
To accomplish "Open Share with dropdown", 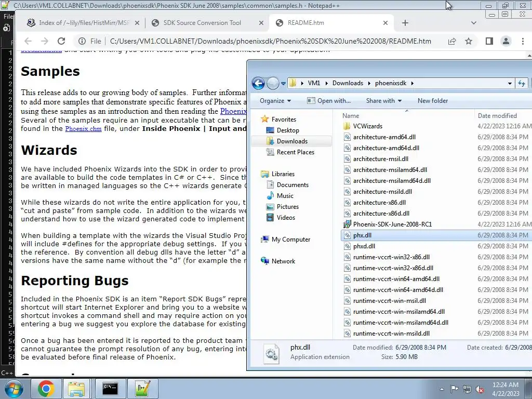I will point(384,101).
